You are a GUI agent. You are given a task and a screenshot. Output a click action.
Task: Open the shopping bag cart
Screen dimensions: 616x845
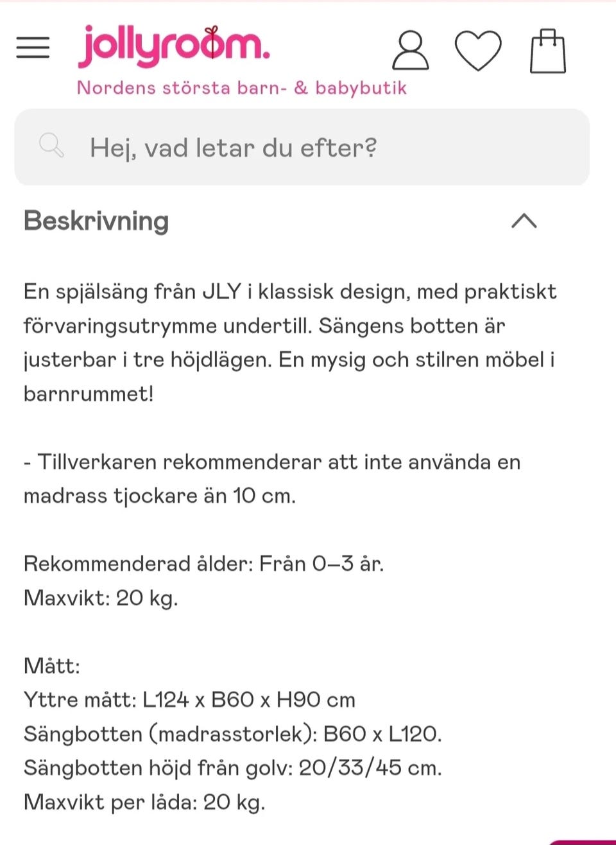coord(547,51)
